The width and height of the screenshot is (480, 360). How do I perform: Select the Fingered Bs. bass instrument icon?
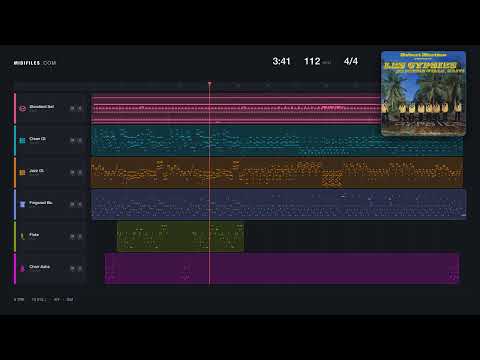[x=22, y=204]
